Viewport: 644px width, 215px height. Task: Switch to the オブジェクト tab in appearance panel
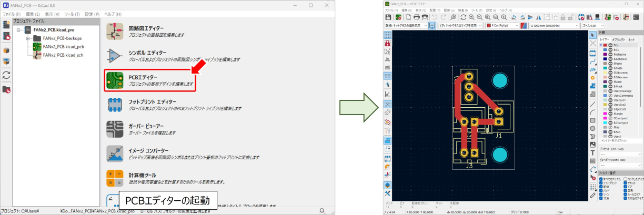(618, 39)
